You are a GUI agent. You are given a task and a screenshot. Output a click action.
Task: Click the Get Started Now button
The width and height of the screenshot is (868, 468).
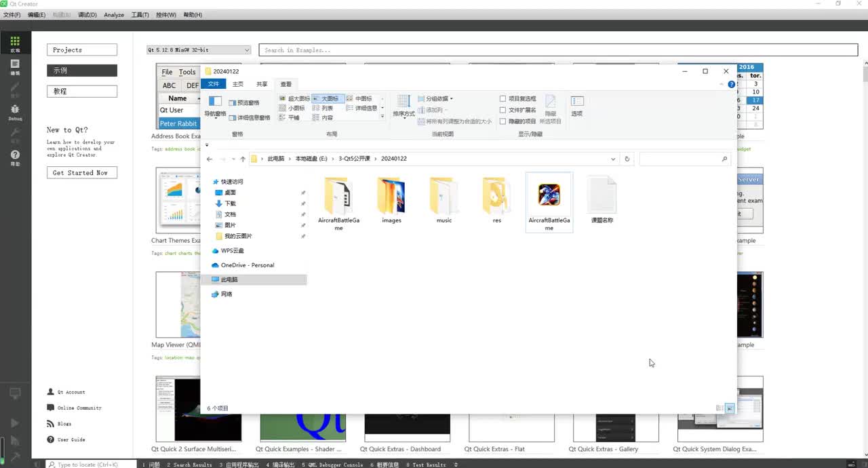[82, 173]
